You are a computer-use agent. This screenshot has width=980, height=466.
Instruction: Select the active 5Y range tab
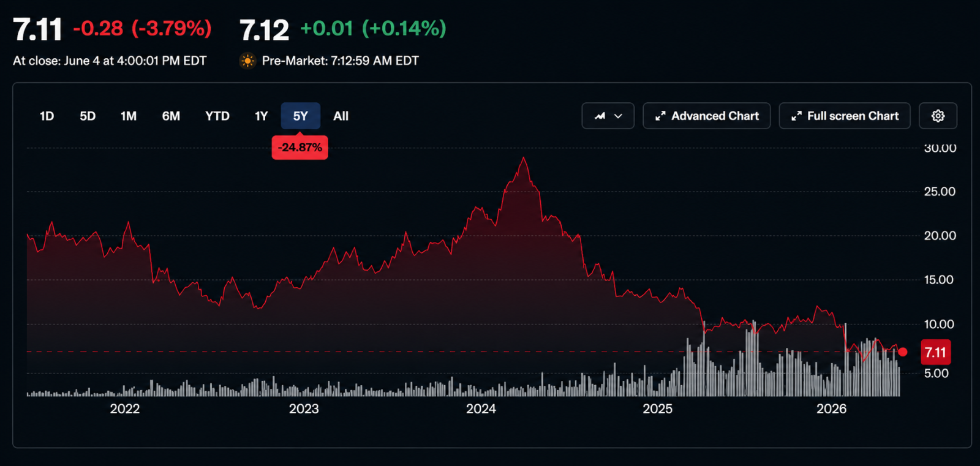pyautogui.click(x=300, y=116)
